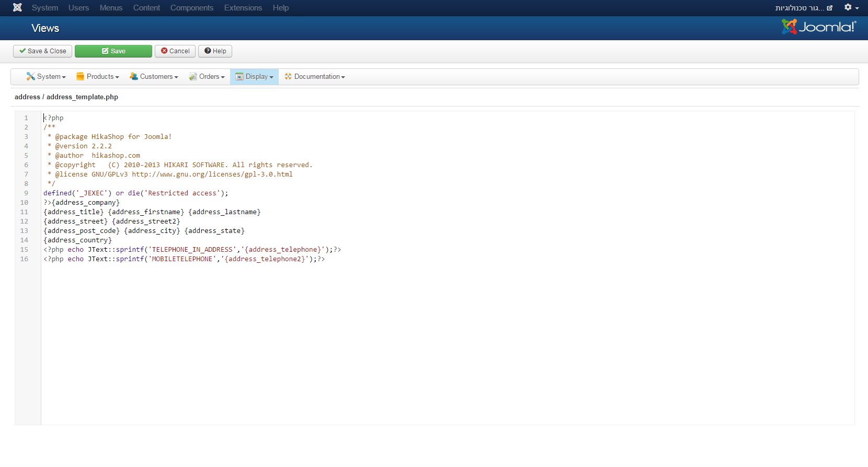Click the red cancel circle icon
The width and height of the screenshot is (868, 467).
(164, 51)
